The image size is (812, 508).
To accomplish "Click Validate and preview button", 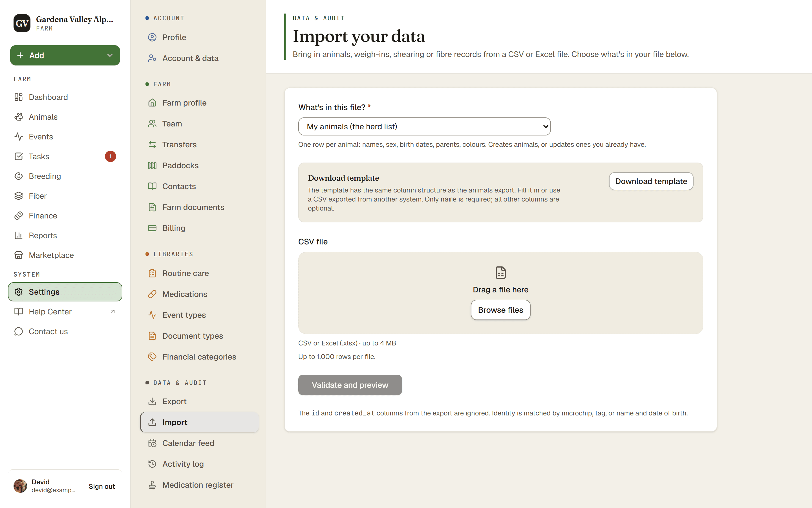I will click(x=350, y=385).
